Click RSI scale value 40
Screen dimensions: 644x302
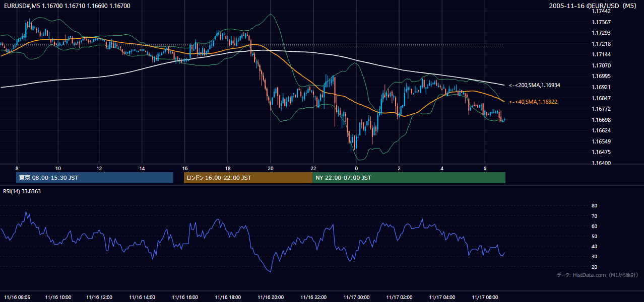point(594,246)
